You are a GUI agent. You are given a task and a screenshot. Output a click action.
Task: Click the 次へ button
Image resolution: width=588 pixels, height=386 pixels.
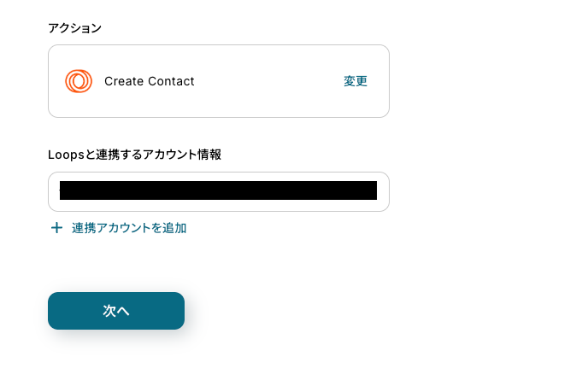pyautogui.click(x=116, y=311)
